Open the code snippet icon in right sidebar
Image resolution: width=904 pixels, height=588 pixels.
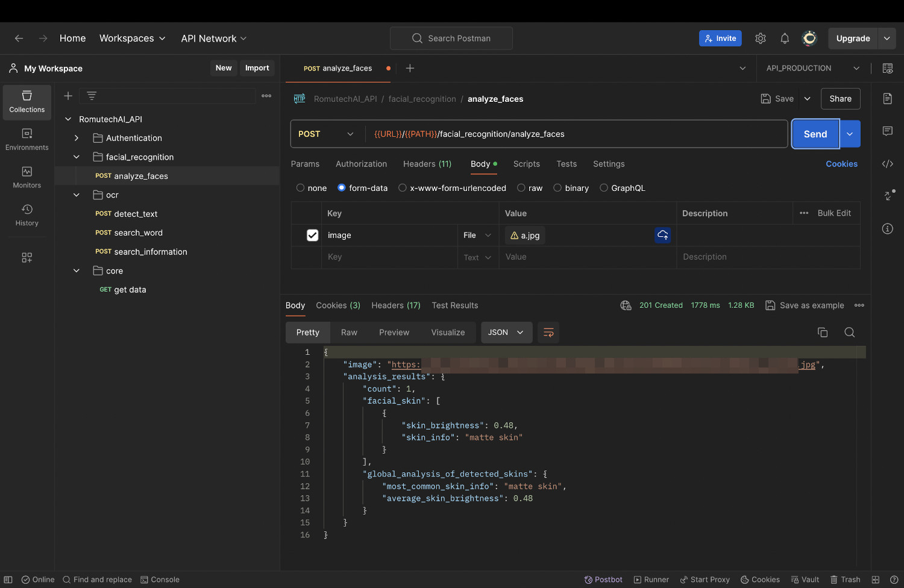(x=888, y=164)
